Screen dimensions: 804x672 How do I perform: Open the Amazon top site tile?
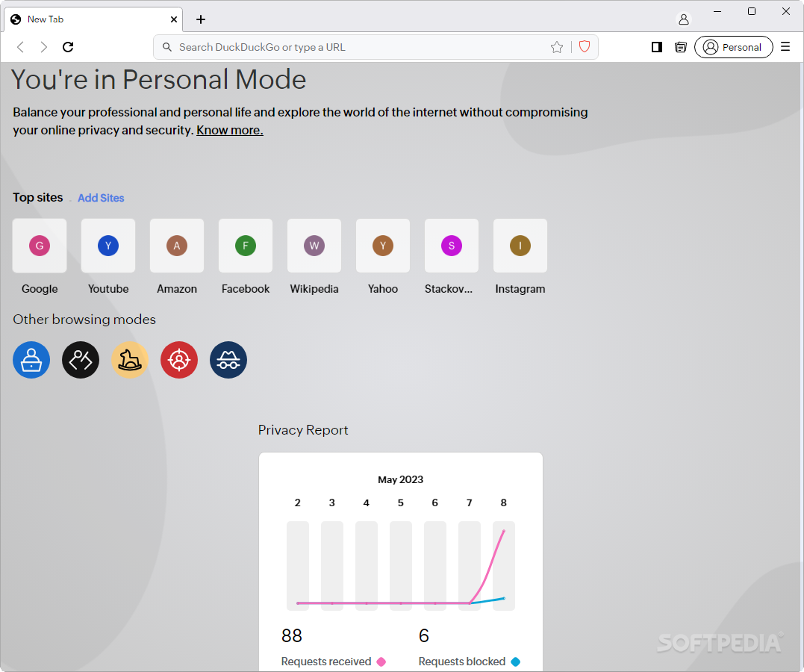177,246
